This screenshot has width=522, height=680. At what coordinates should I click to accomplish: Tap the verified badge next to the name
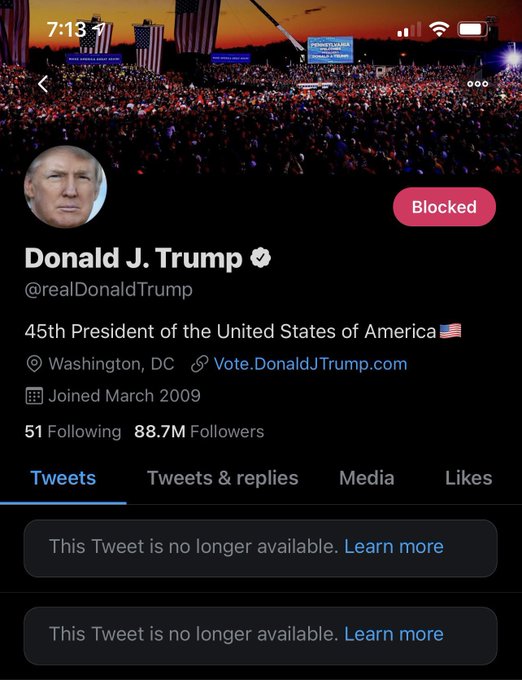pos(261,258)
